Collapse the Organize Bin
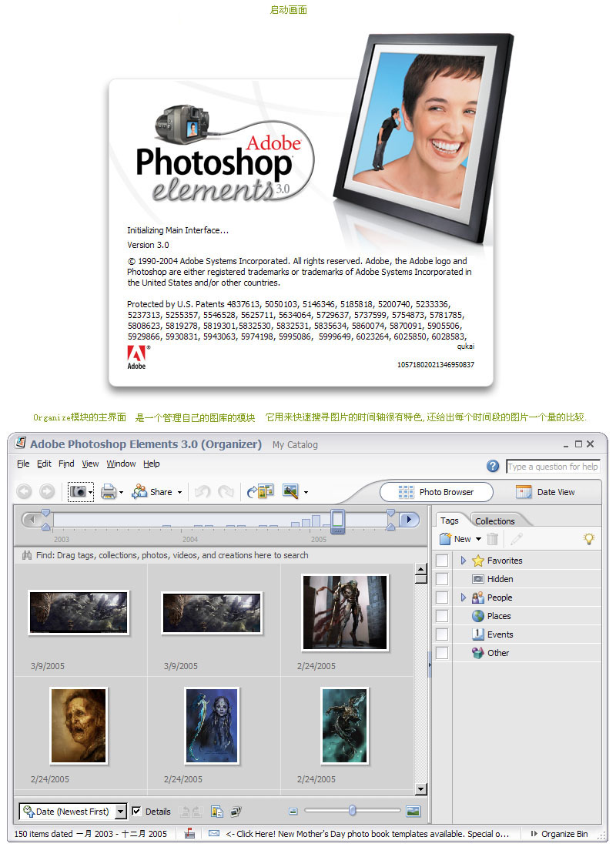The width and height of the screenshot is (616, 847). point(559,833)
